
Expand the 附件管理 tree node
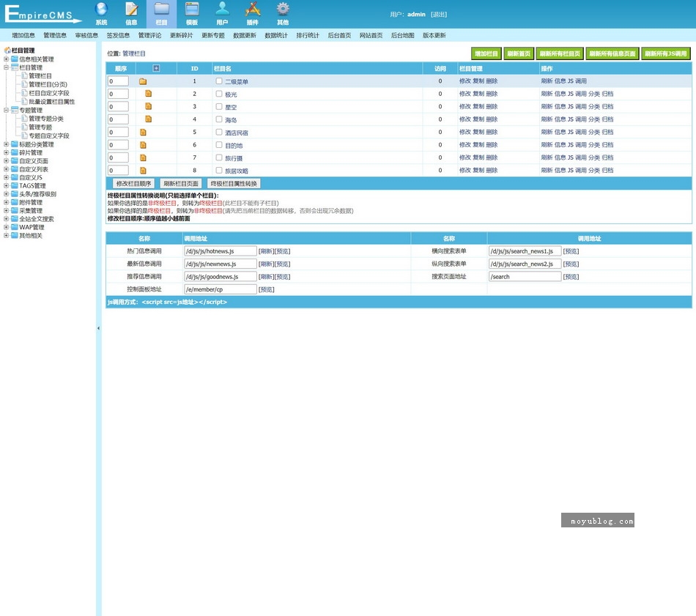click(6, 202)
